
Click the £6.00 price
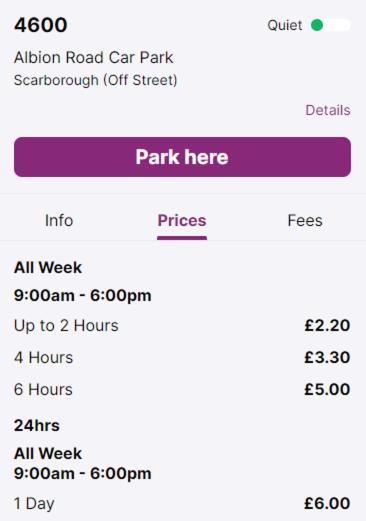pos(327,503)
